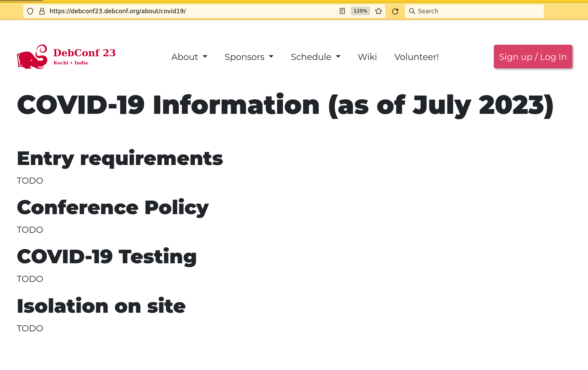Reload the current page
Image resolution: width=588 pixels, height=370 pixels.
point(395,11)
